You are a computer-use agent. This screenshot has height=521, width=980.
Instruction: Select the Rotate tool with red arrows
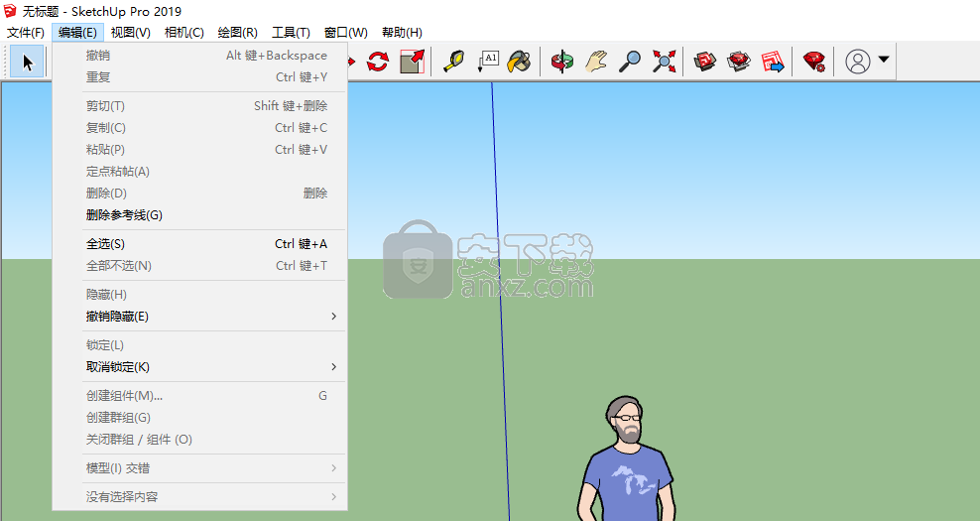[x=378, y=62]
